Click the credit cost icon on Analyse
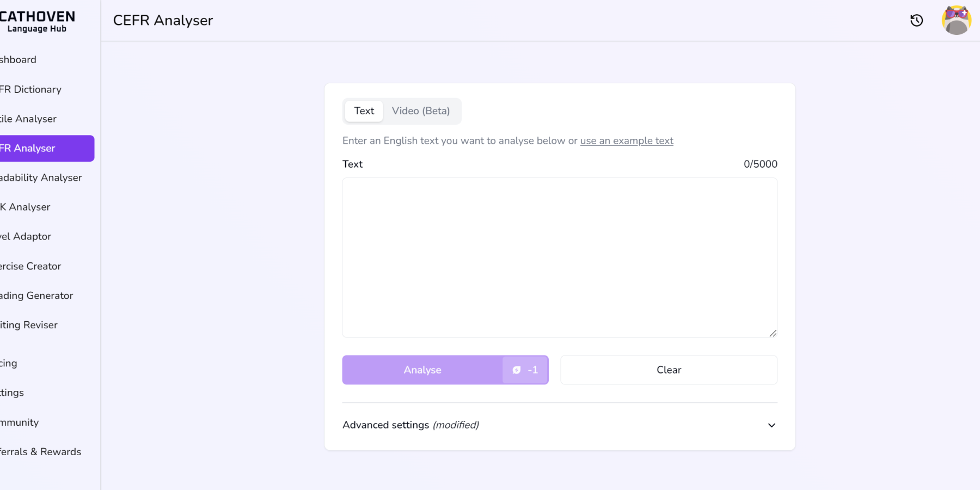Viewport: 980px width, 490px height. 517,370
